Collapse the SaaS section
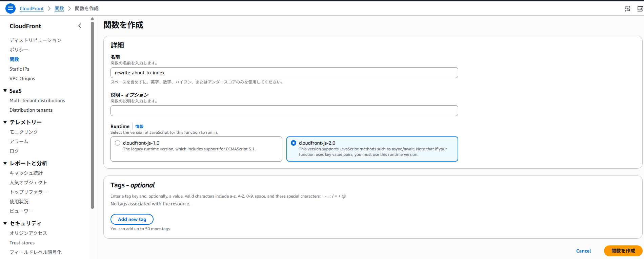Viewport: 644px width, 259px height. point(5,91)
